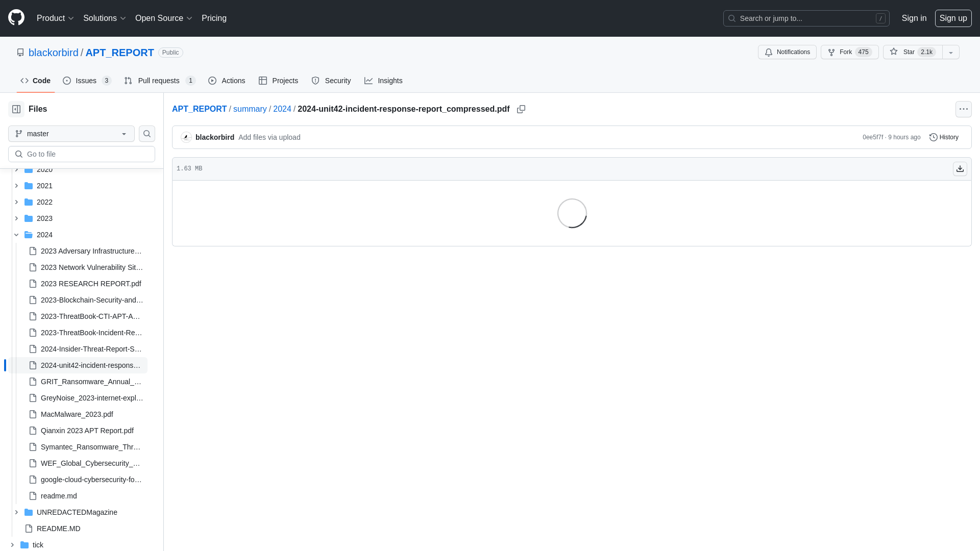This screenshot has width=980, height=551.
Task: Copy the file path to clipboard
Action: tap(521, 109)
